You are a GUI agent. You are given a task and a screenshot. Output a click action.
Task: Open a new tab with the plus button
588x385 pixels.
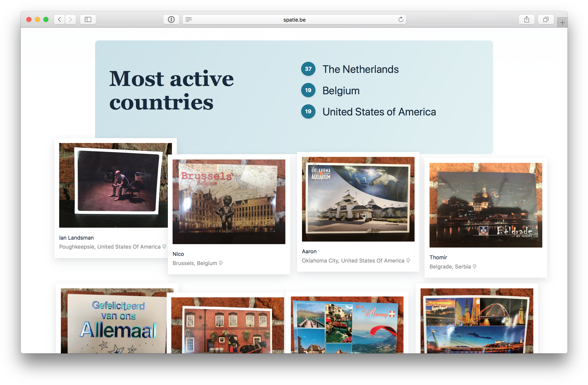coord(562,22)
